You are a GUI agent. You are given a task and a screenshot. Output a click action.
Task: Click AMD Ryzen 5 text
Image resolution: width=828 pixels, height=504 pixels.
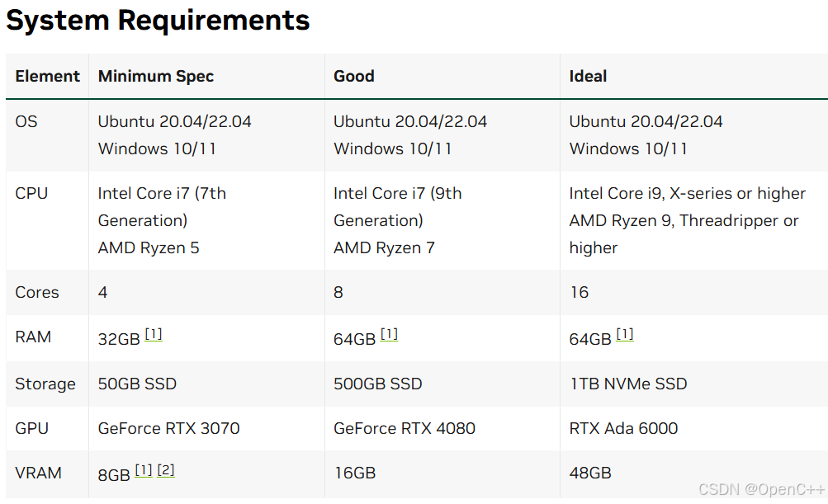click(x=149, y=248)
